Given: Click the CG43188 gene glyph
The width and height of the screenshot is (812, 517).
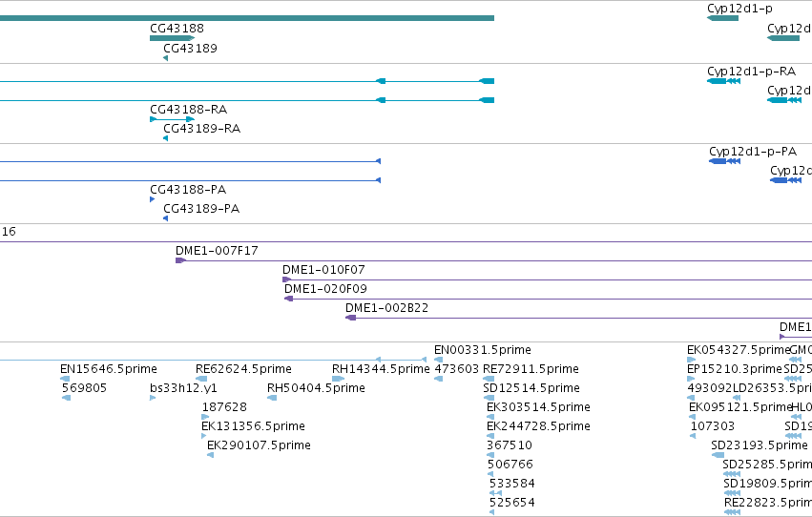Looking at the screenshot, I should [x=172, y=38].
